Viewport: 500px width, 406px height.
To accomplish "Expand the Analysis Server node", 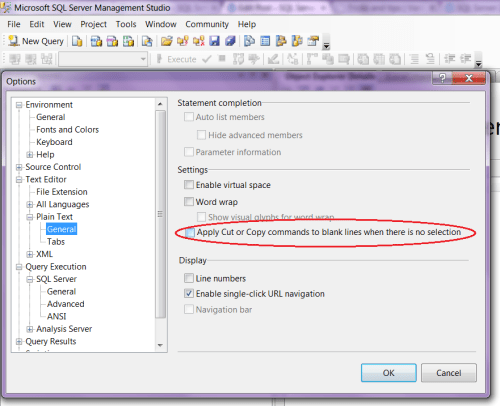I will point(30,329).
